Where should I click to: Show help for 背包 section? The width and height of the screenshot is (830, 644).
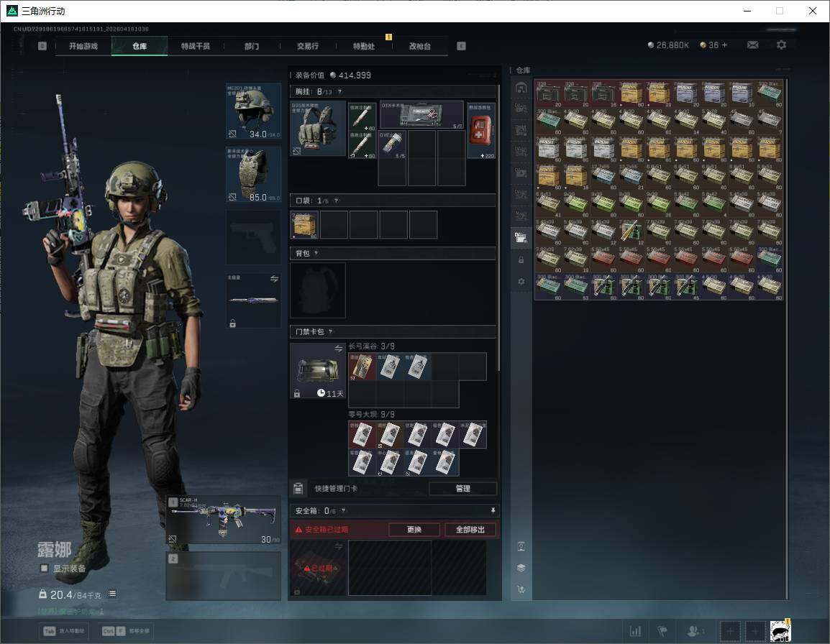point(316,254)
